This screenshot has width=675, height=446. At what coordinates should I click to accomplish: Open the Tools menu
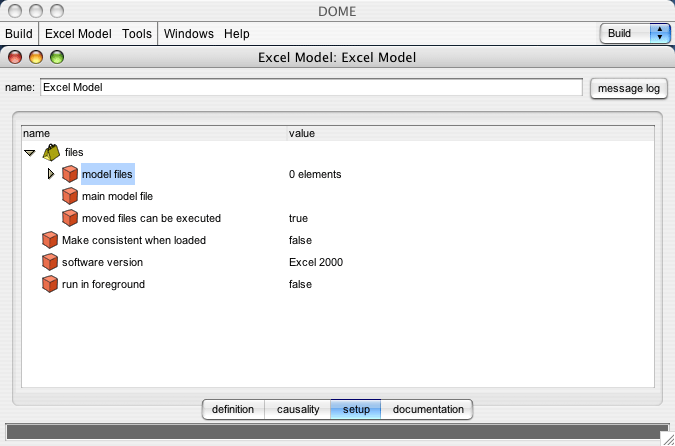click(137, 34)
